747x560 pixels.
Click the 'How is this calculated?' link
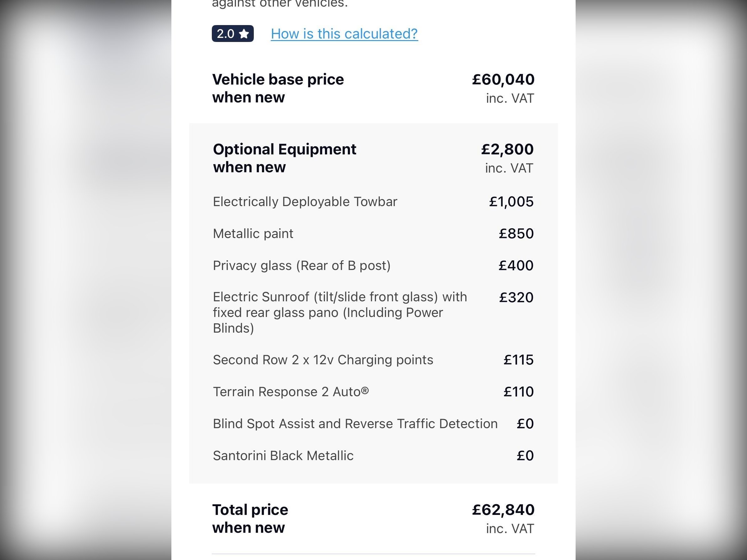pyautogui.click(x=344, y=34)
